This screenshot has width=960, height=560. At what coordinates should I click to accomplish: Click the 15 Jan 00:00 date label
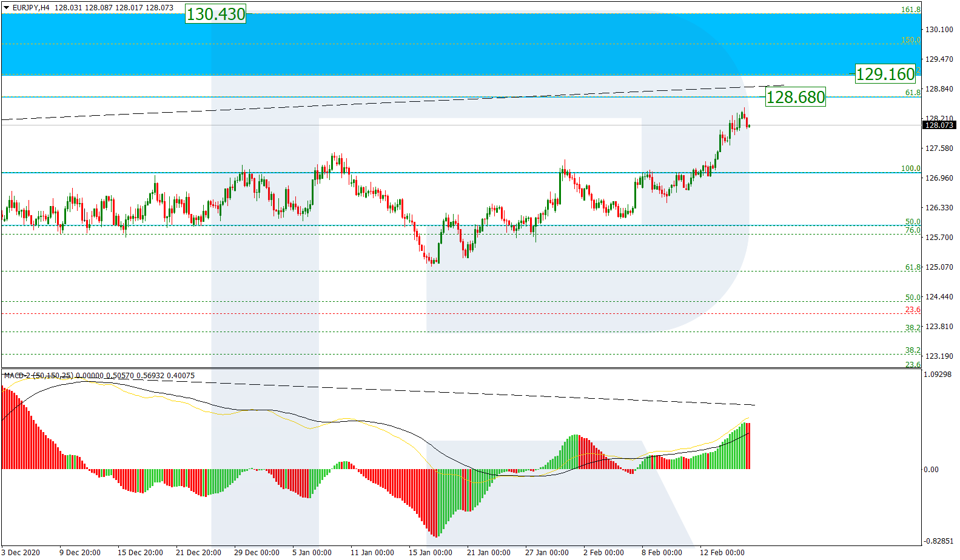pos(430,553)
